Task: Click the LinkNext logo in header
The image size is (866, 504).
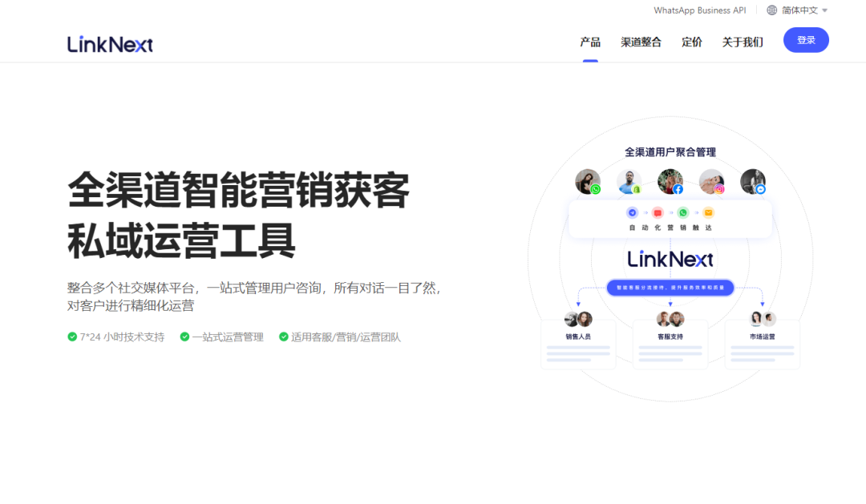Action: click(x=110, y=44)
